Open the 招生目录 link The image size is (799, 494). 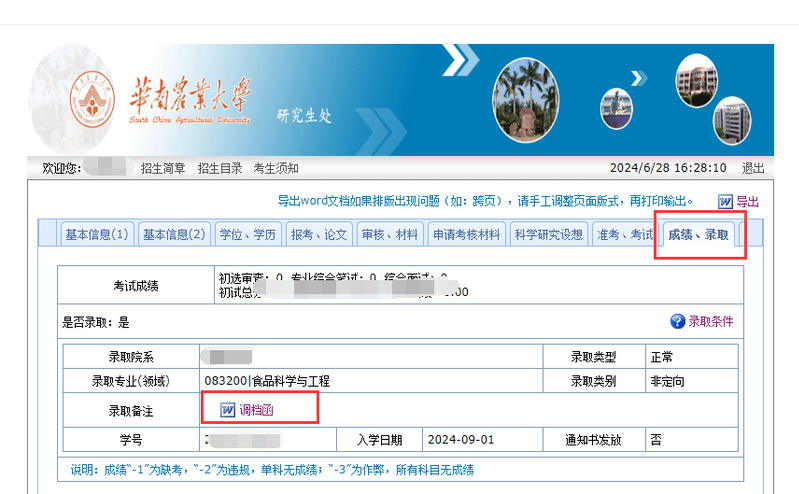[x=220, y=168]
